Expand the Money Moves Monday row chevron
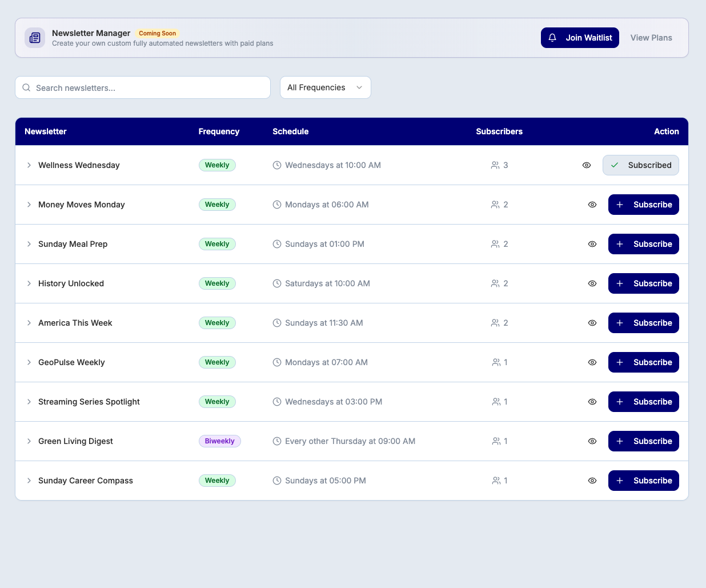The image size is (706, 588). [x=29, y=205]
